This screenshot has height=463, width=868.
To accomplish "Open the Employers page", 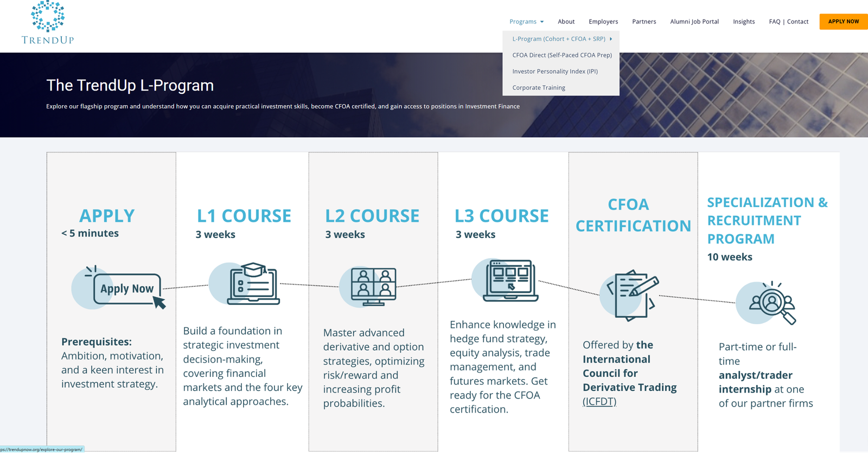I will [x=603, y=22].
